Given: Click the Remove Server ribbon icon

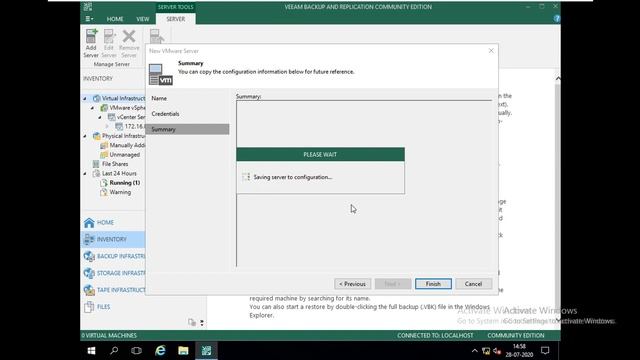Looking at the screenshot, I should pyautogui.click(x=129, y=43).
